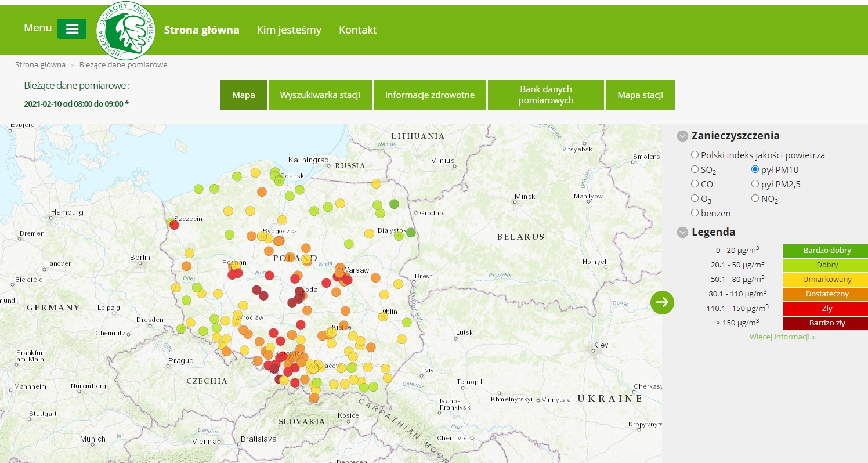The image size is (868, 463).
Task: Click the Zanieczyszczenia heading
Action: (x=736, y=136)
